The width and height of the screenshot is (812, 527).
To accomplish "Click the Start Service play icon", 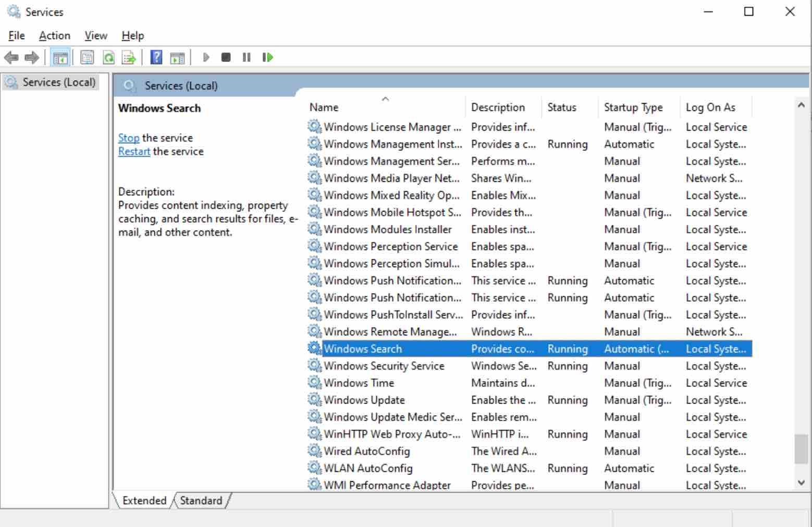I will coord(206,57).
